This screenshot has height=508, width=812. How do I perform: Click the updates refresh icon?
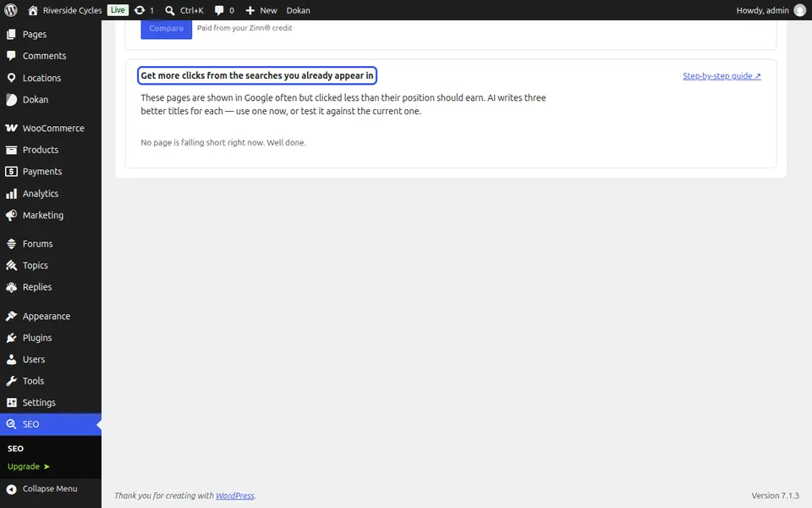[140, 10]
